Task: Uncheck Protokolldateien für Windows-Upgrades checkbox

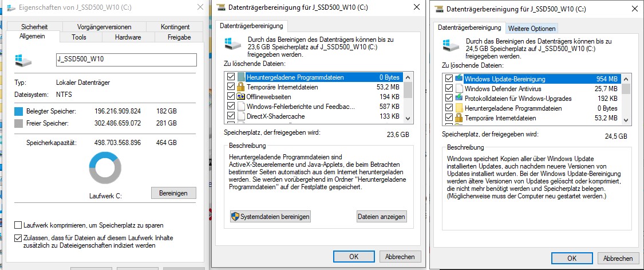Action: point(449,99)
